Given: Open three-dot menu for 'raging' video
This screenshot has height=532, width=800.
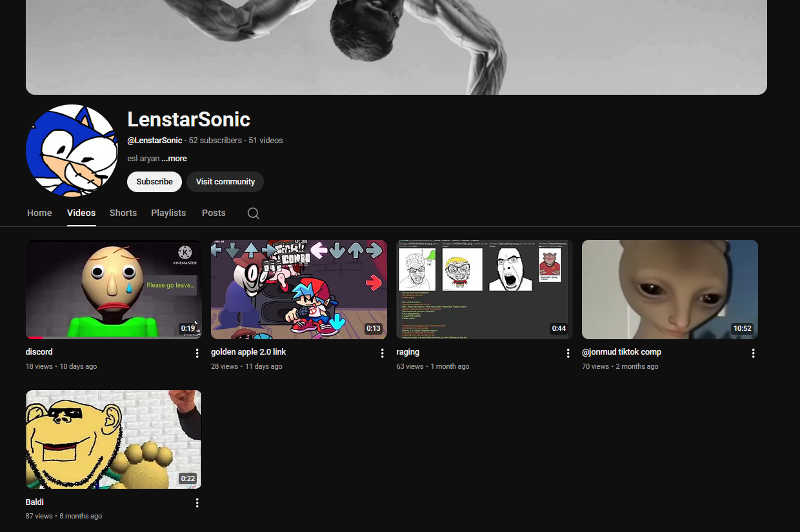Looking at the screenshot, I should (x=568, y=353).
